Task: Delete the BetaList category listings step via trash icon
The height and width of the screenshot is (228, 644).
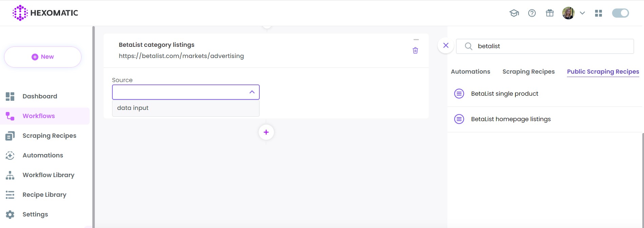Action: 415,50
